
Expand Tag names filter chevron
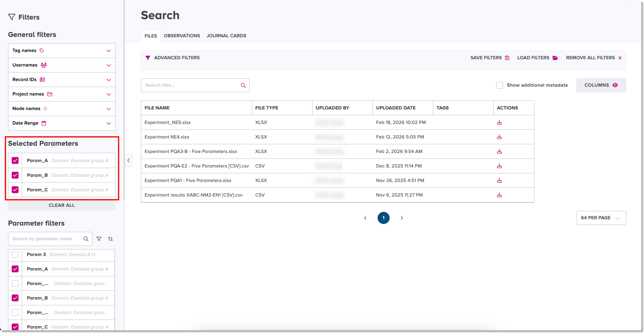click(x=109, y=51)
